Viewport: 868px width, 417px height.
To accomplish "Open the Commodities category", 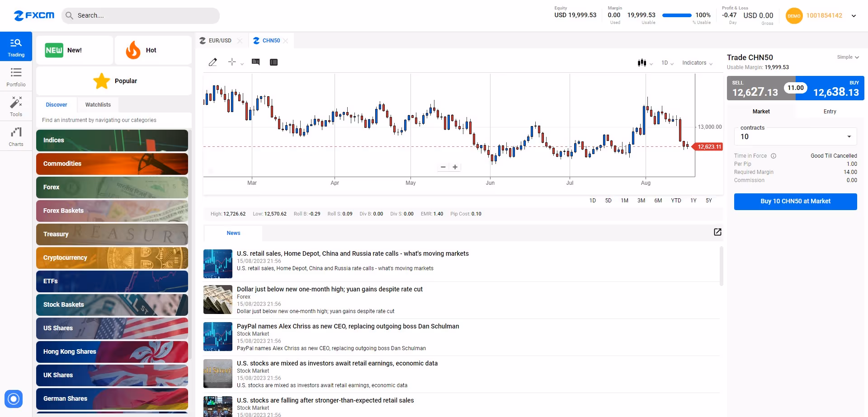I will 112,164.
